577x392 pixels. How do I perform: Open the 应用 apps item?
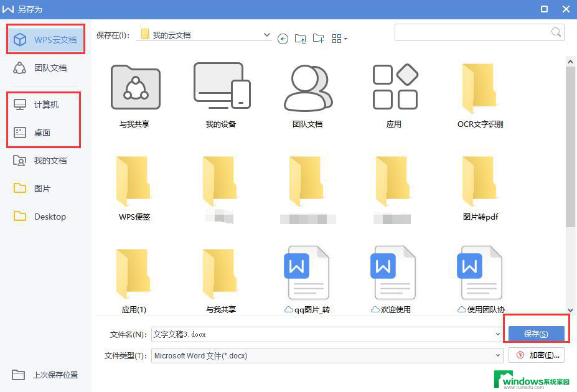tap(395, 96)
